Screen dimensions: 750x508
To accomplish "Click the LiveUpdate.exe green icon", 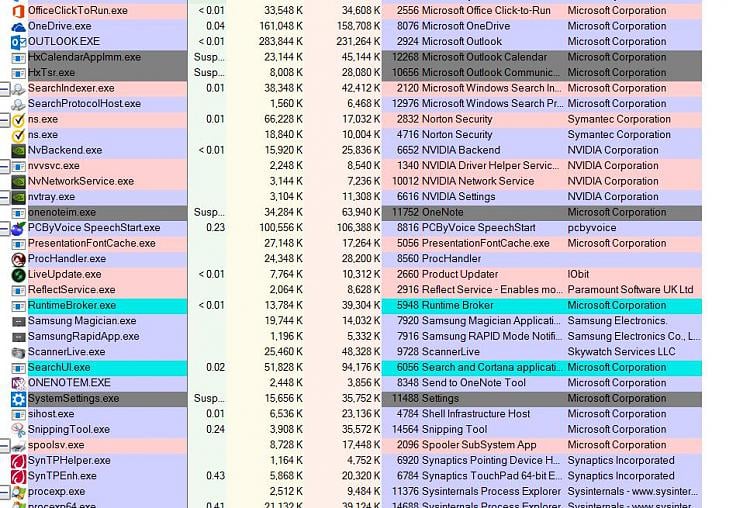I will pos(18,275).
